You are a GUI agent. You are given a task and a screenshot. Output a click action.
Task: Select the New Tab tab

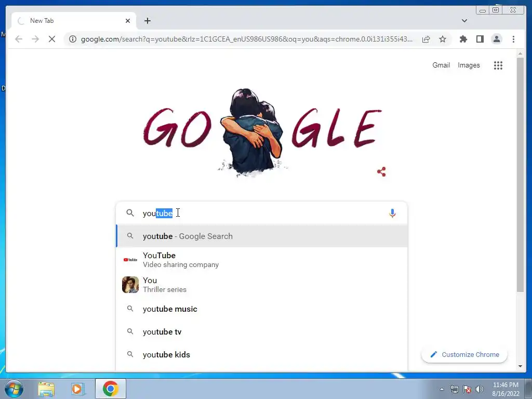74,21
